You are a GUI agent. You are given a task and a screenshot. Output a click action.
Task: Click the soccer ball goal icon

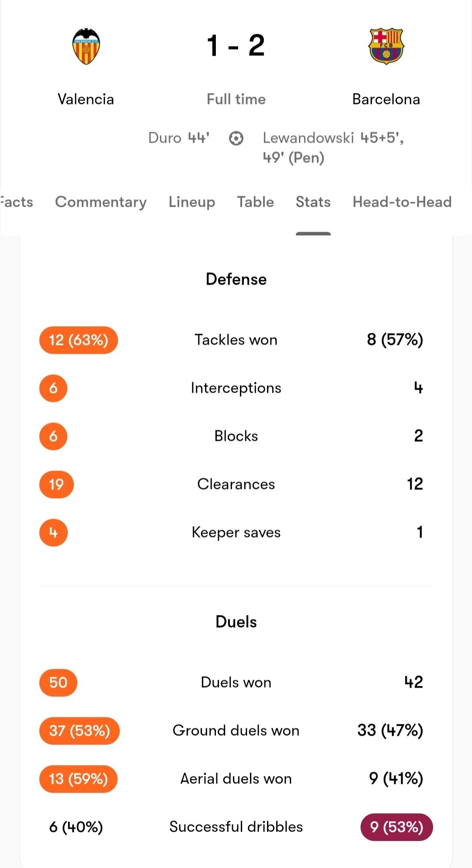[236, 139]
